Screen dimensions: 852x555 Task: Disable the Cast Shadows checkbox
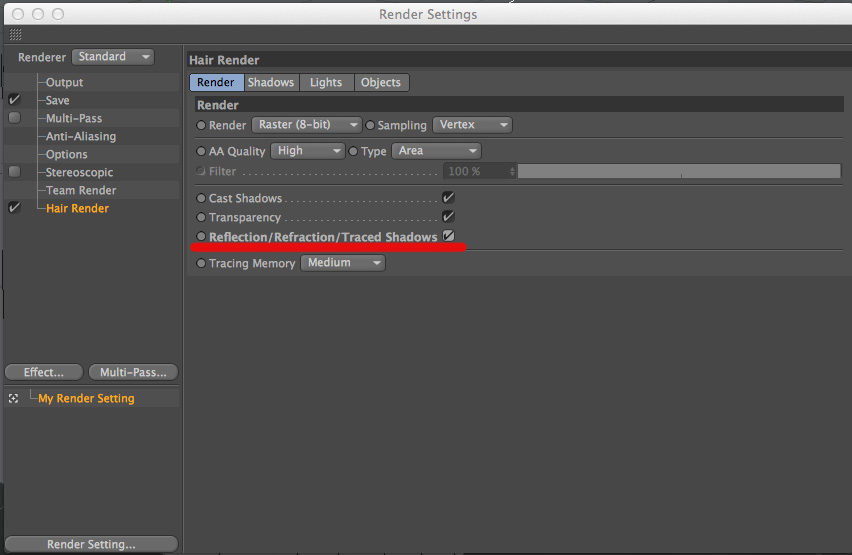pos(448,198)
